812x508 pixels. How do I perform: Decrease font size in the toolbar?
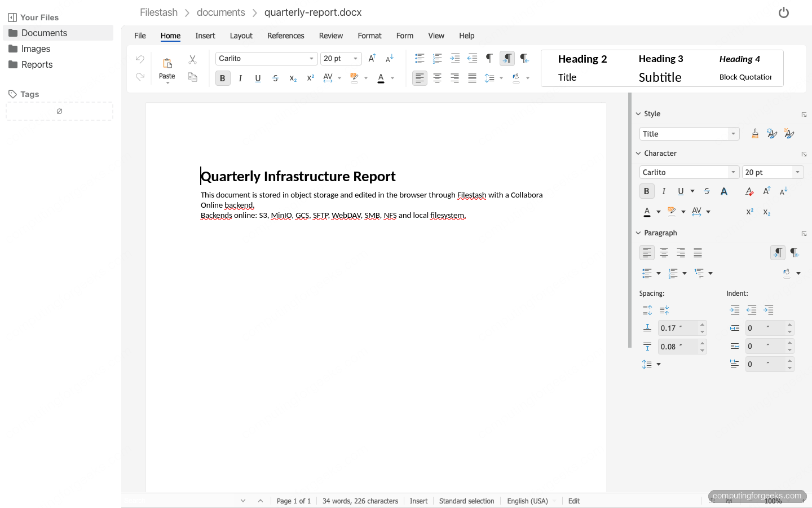[x=390, y=58]
